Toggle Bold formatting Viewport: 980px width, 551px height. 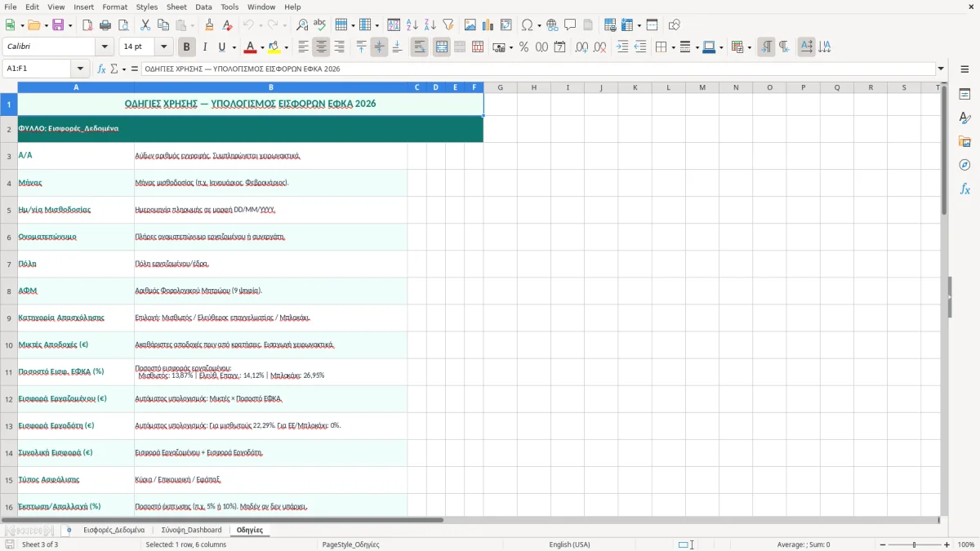click(186, 47)
